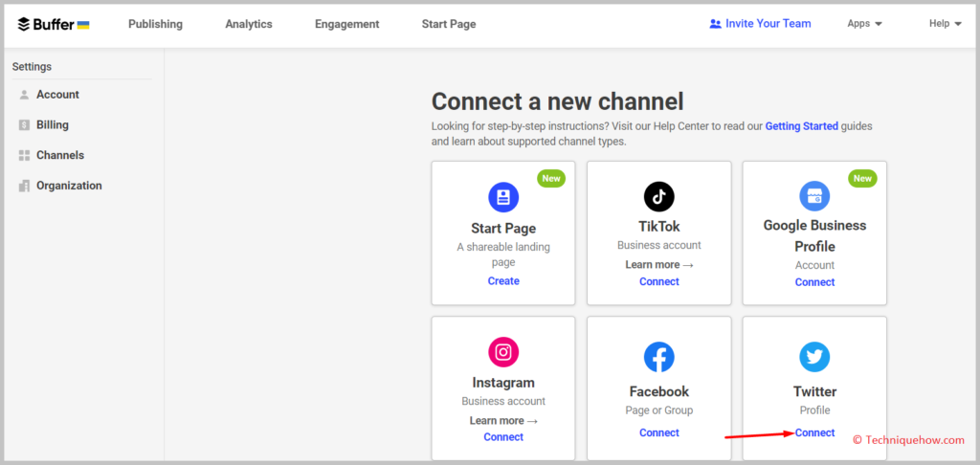
Task: Click the TikTok card title
Action: tap(658, 226)
